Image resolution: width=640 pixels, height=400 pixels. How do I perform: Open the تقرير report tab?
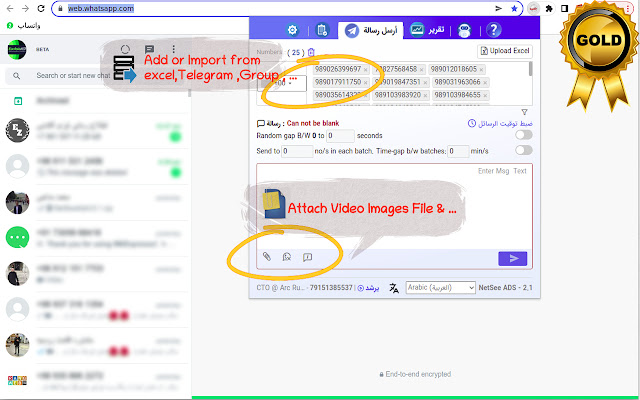pyautogui.click(x=427, y=30)
